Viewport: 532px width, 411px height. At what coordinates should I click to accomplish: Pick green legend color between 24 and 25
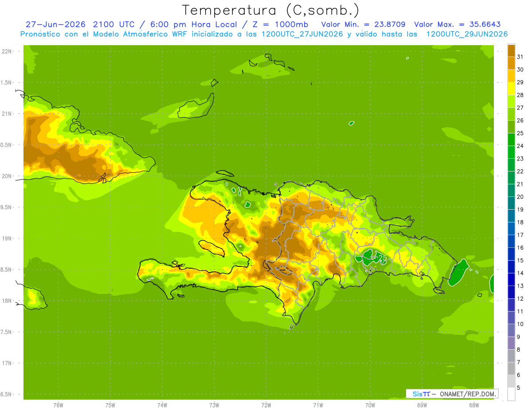pyautogui.click(x=511, y=139)
